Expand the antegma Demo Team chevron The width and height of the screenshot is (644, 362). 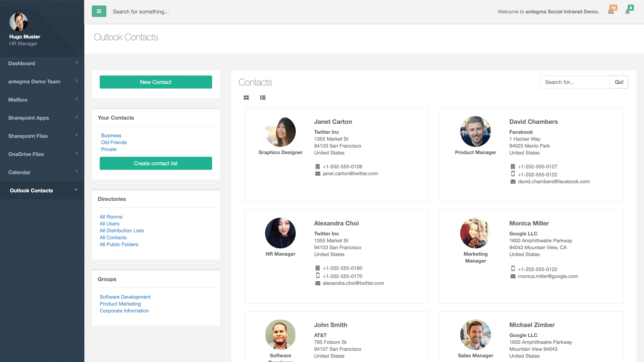(76, 81)
